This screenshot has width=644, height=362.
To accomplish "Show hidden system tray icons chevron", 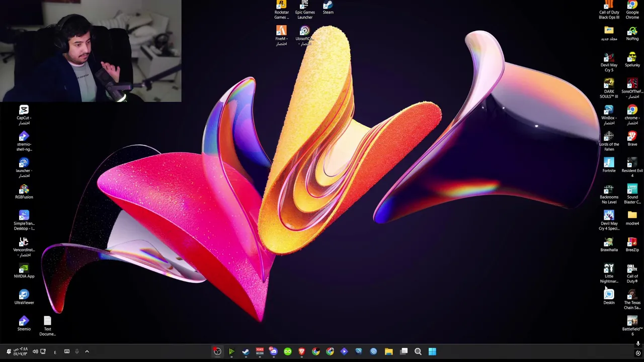I will point(87,351).
